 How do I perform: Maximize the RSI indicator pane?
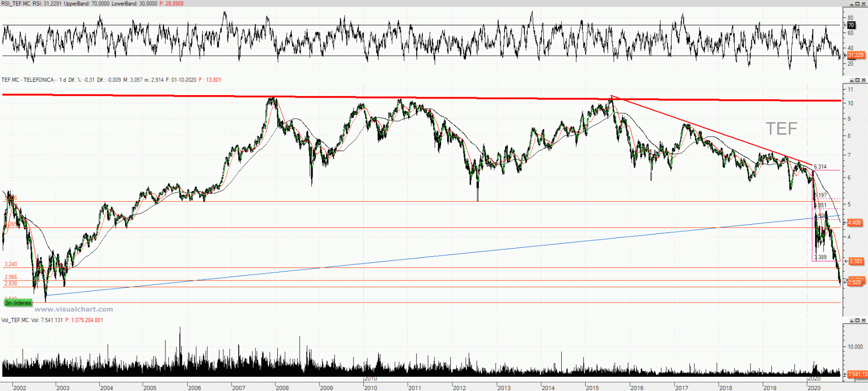click(858, 4)
